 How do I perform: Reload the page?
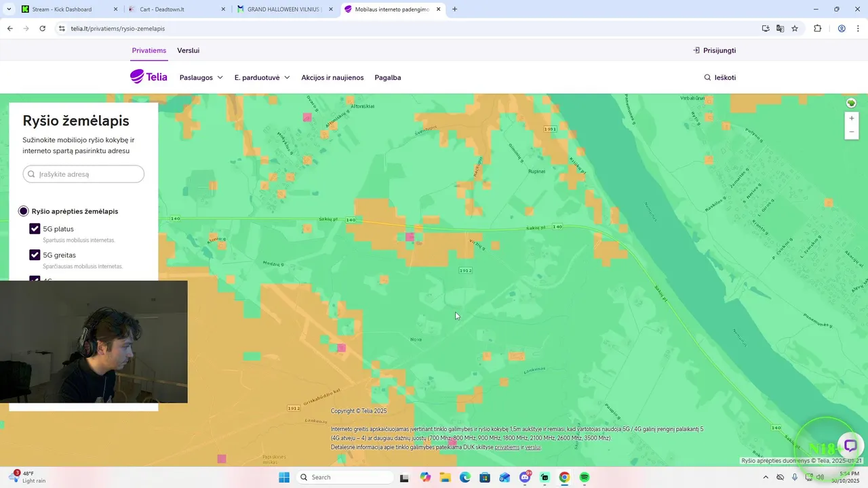tap(42, 28)
